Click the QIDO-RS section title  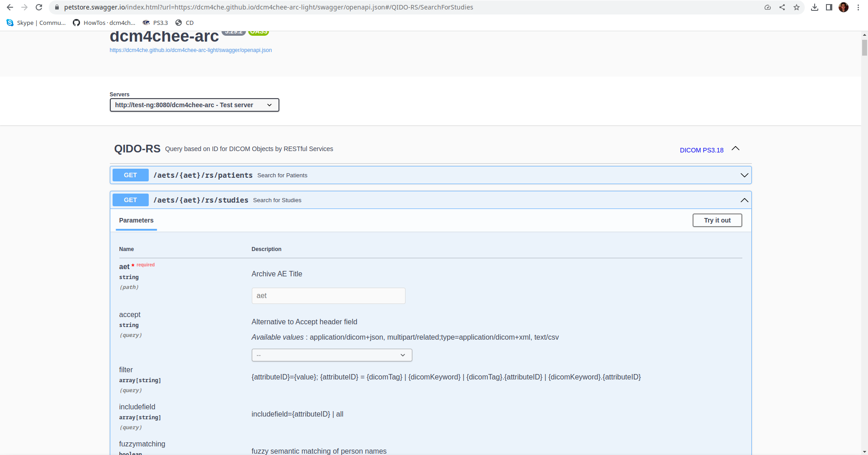[x=137, y=149]
